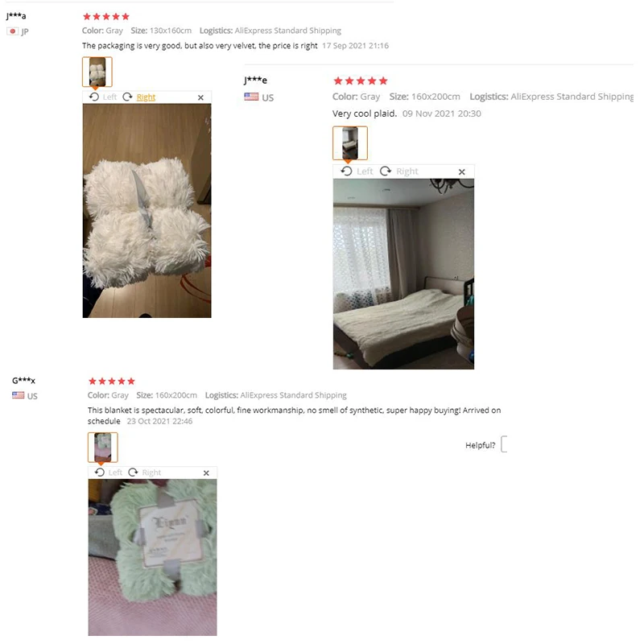Select G***x's green blanket thumbnail
644x644 pixels.
(103, 448)
